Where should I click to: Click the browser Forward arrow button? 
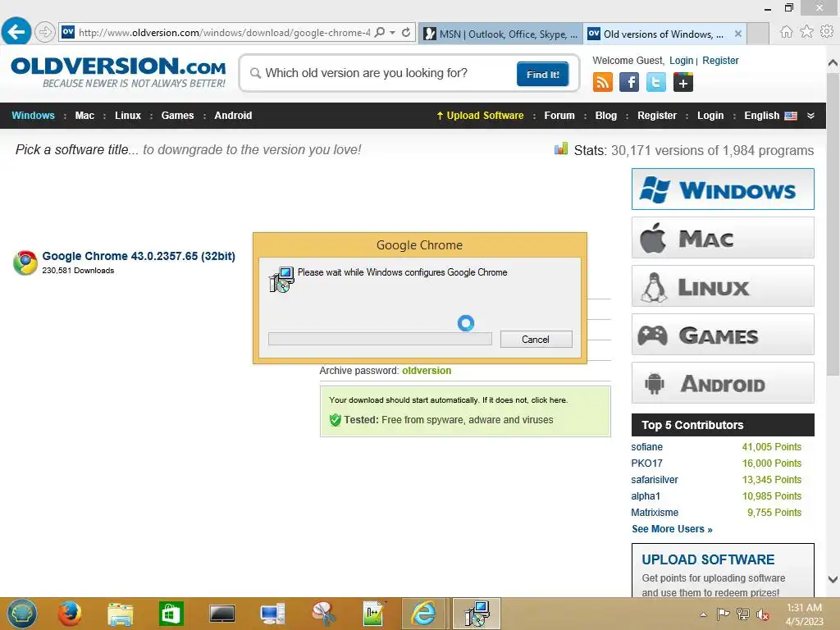tap(45, 32)
